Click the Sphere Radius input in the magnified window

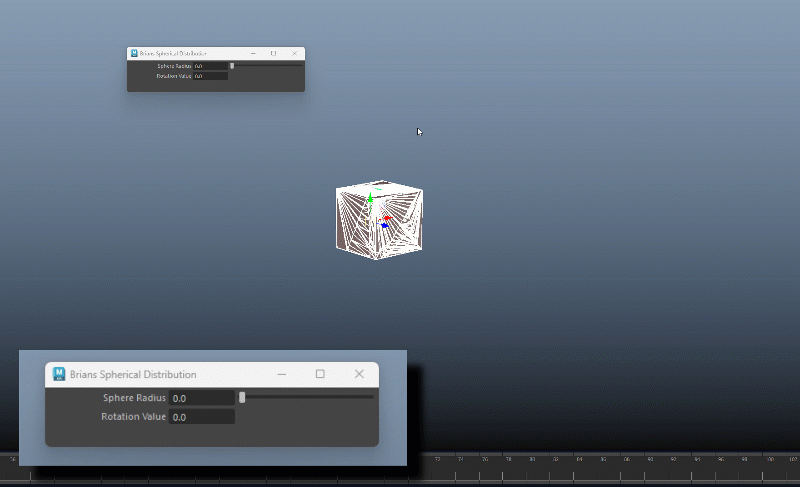coord(201,398)
